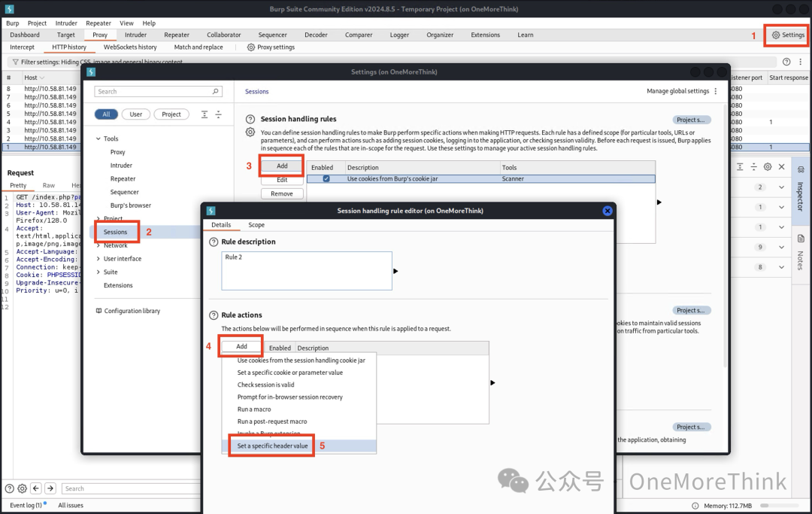
Task: Close the Inspector with X icon
Action: click(x=781, y=166)
